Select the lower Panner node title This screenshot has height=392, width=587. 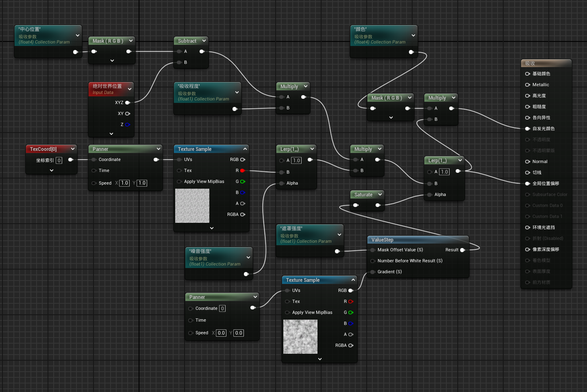click(197, 297)
